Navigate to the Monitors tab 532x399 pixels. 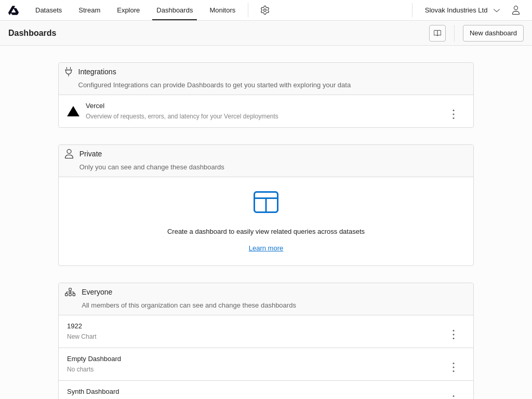click(222, 10)
